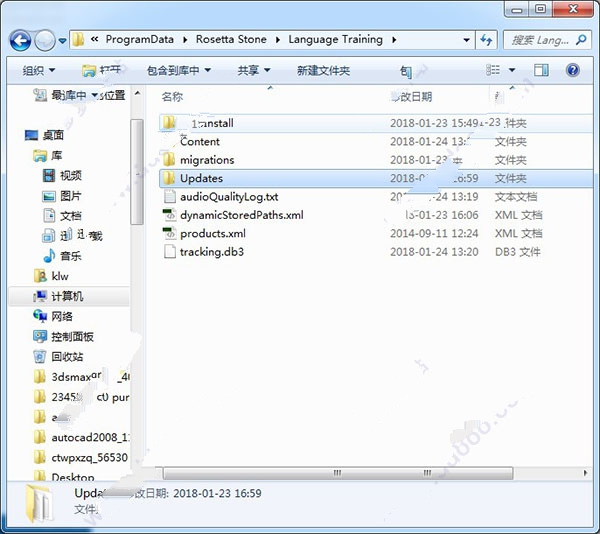Open the address bar history dropdown
The height and width of the screenshot is (534, 600).
click(466, 40)
